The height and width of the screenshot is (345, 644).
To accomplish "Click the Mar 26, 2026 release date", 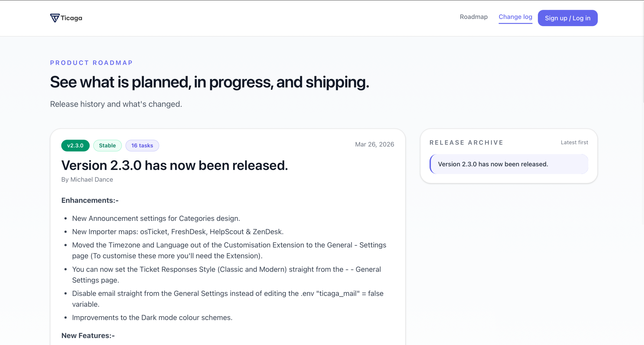I will point(374,144).
